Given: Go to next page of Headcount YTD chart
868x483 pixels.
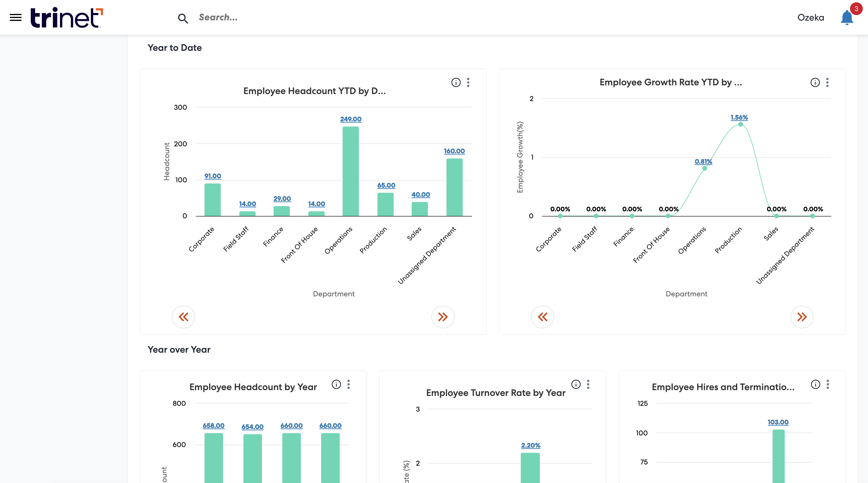Looking at the screenshot, I should point(443,317).
